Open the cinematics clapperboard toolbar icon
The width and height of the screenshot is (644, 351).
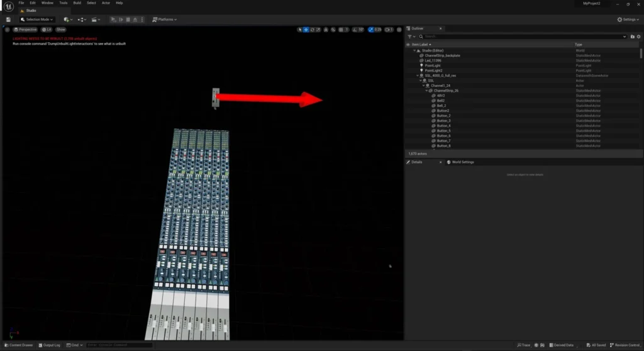tap(94, 19)
